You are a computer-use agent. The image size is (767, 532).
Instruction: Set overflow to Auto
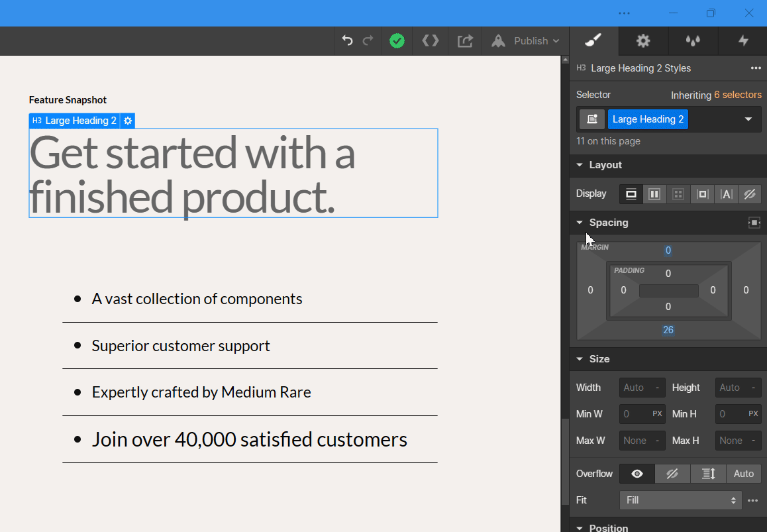(744, 474)
